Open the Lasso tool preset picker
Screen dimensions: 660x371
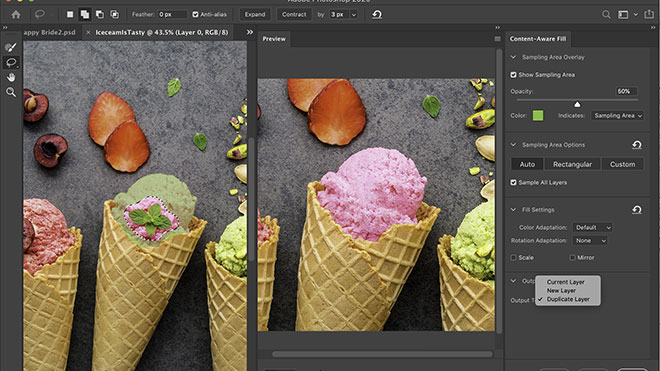click(x=40, y=15)
